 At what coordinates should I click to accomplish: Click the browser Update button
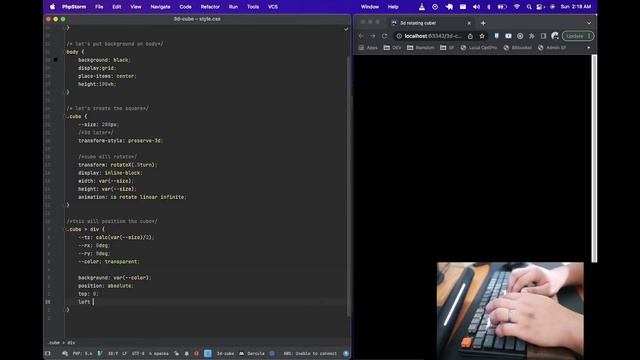click(x=578, y=36)
